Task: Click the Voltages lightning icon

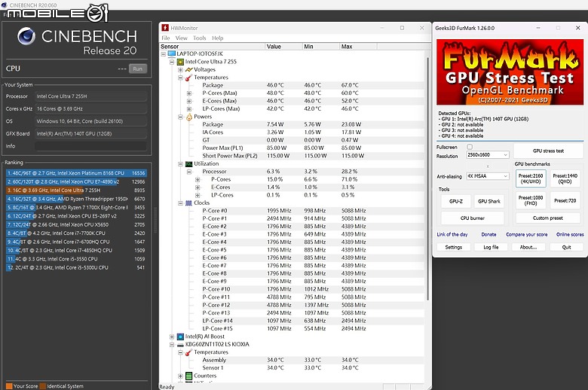Action: click(189, 69)
